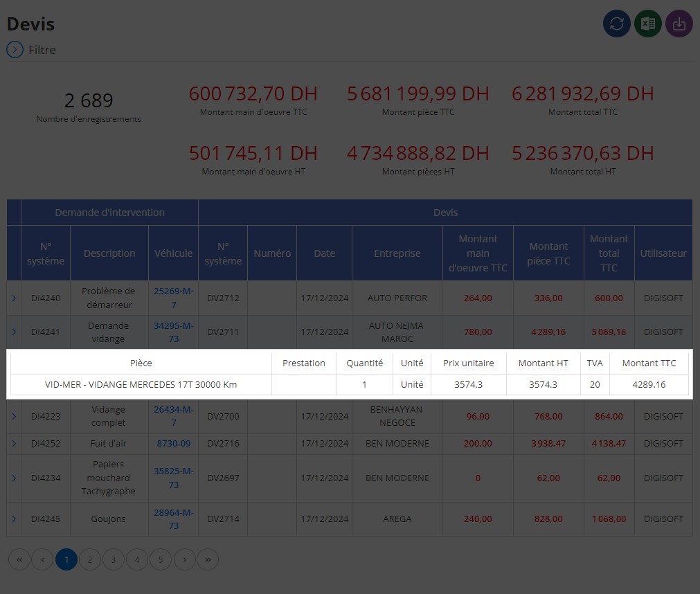Export the table to Excel
Viewport: 700px width, 594px height.
(x=648, y=24)
